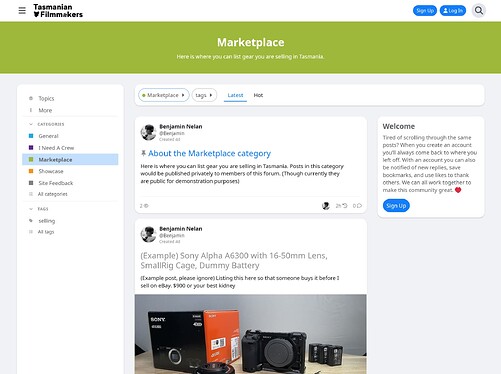Screen dimensions: 501x374
Task: Open the Sony camera gear photo
Action: click(x=251, y=334)
